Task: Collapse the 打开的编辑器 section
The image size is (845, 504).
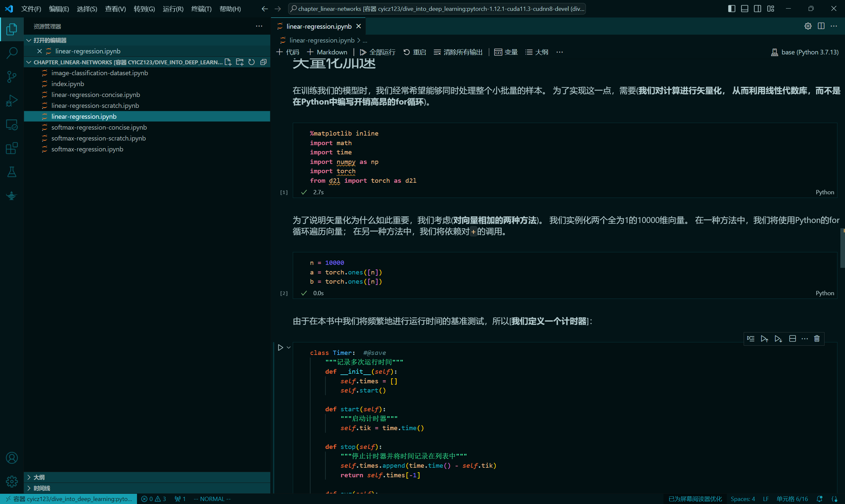Action: point(28,40)
